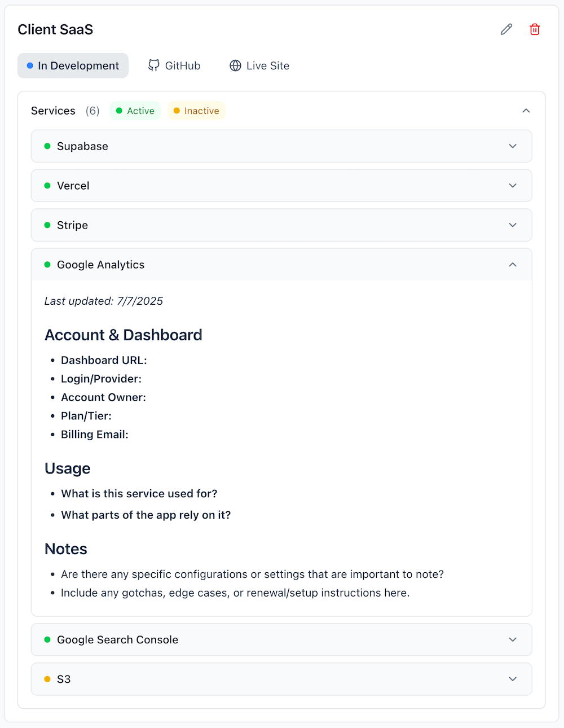Expand the Vercel service chevron
This screenshot has width=564, height=728.
tap(513, 186)
